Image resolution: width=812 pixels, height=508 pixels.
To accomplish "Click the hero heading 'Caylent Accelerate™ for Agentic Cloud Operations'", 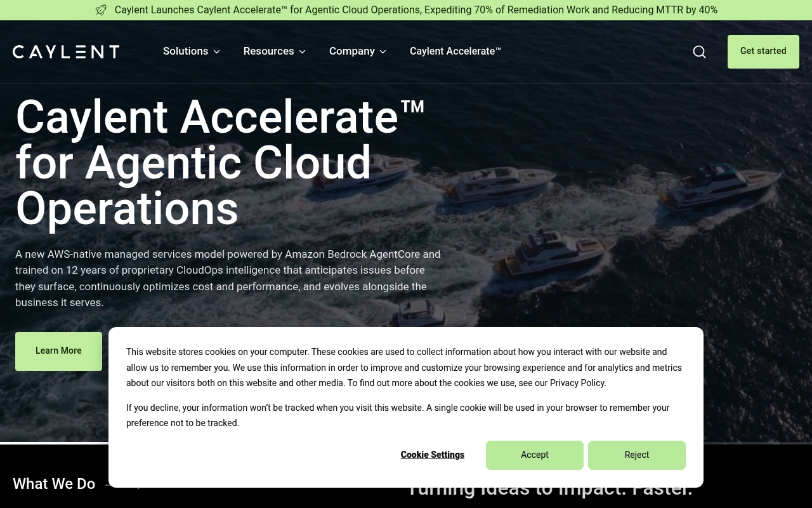I will [x=220, y=163].
